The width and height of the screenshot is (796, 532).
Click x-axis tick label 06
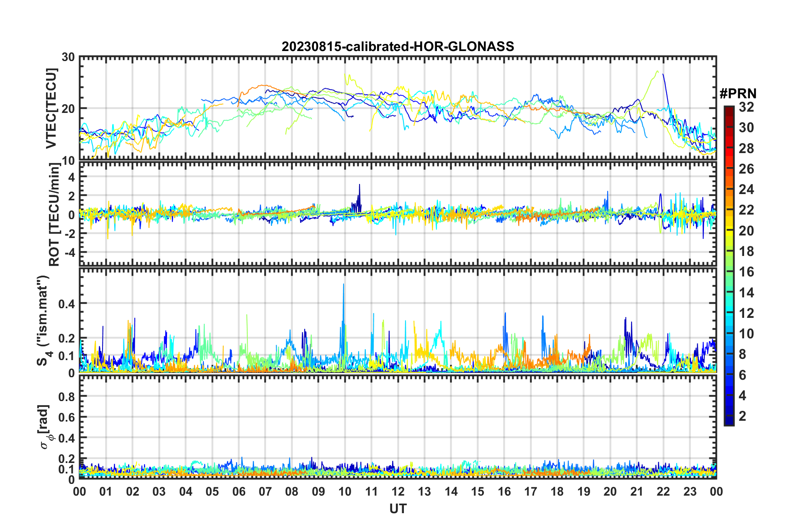click(x=239, y=491)
